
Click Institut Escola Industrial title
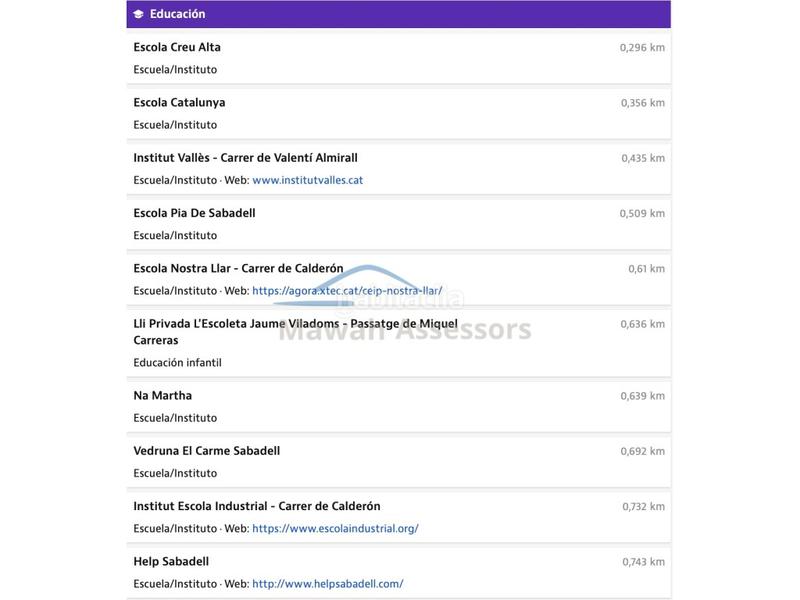coord(256,506)
